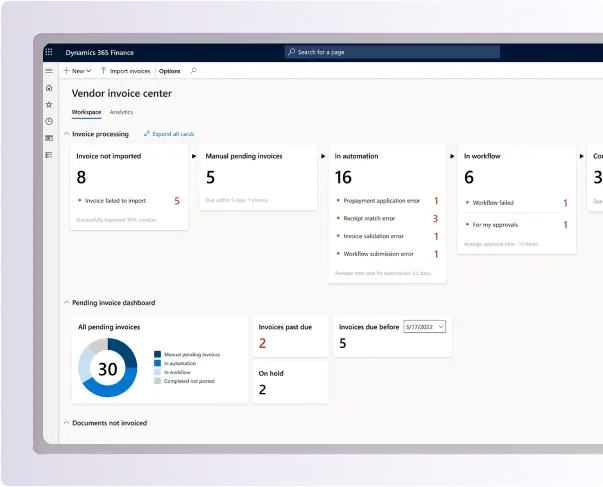Click arrow after Manual pending invoices card

click(323, 156)
